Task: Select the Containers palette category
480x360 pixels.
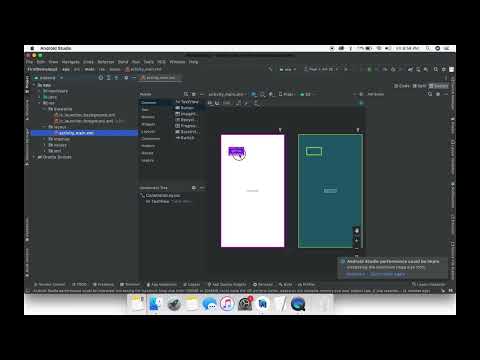Action: (x=150, y=139)
